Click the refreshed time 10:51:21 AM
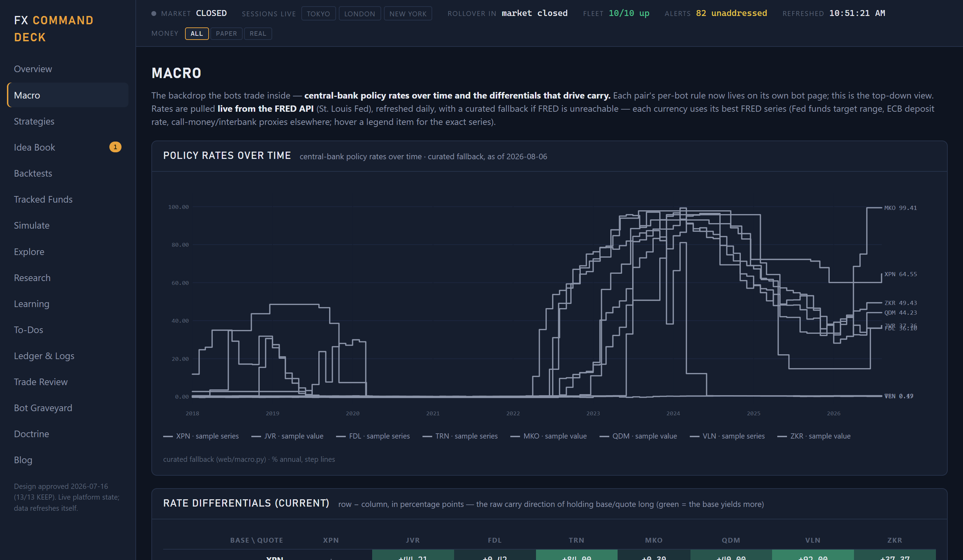Viewport: 963px width, 560px height. pyautogui.click(x=857, y=14)
